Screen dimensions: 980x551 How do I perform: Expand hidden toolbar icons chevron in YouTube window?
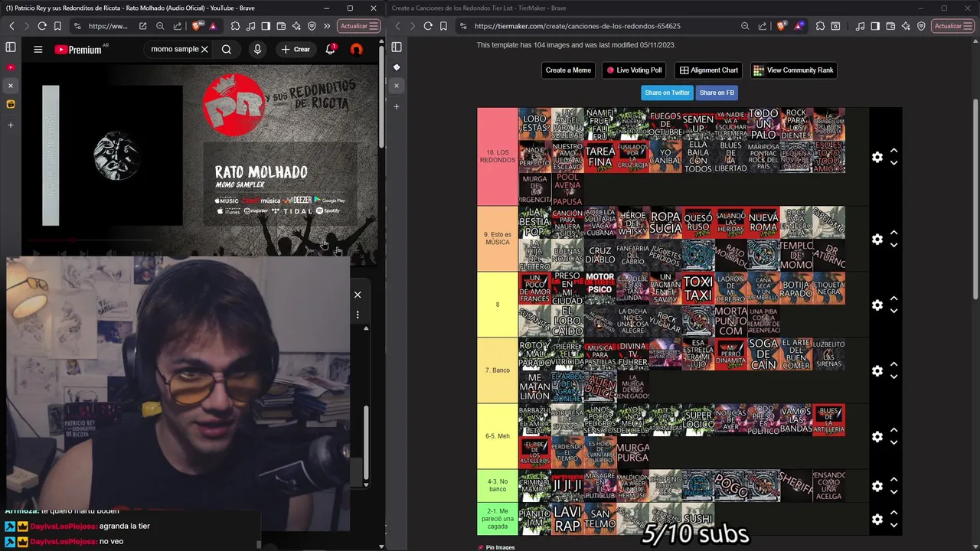click(x=327, y=26)
